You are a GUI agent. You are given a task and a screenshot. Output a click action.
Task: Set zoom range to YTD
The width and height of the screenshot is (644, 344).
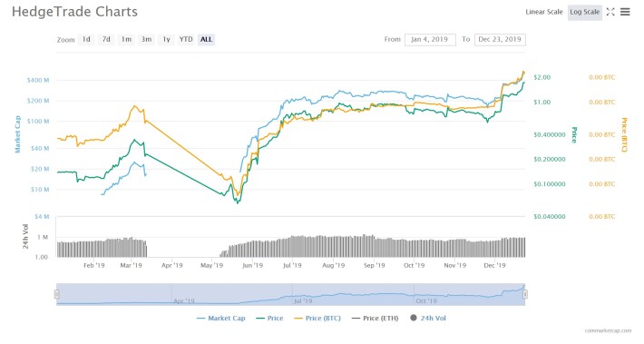(186, 39)
